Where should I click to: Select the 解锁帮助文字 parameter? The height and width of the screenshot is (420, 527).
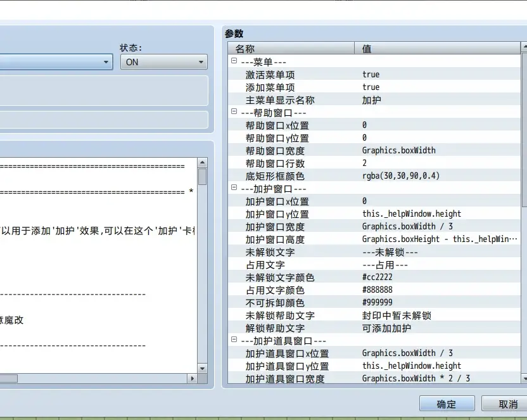(374, 328)
